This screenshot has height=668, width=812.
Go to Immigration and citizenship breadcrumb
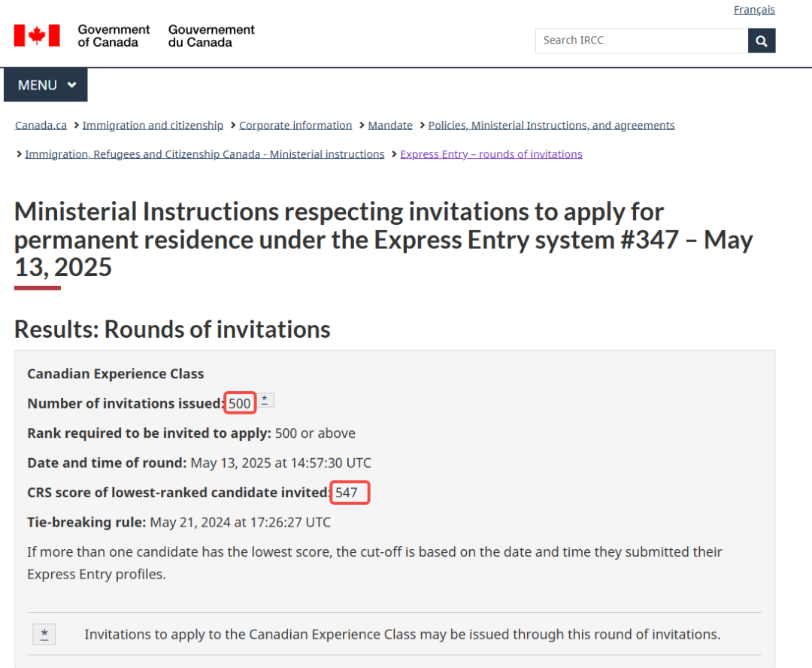coord(153,126)
